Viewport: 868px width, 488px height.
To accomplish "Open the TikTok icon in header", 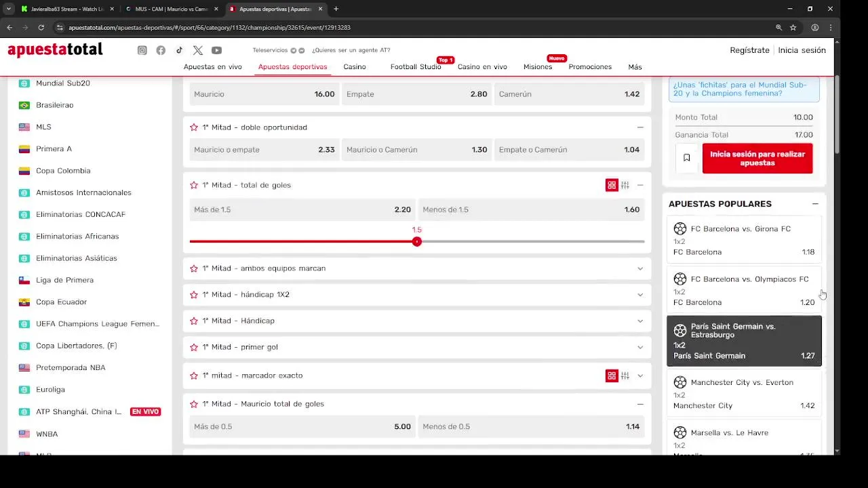I will (x=179, y=50).
